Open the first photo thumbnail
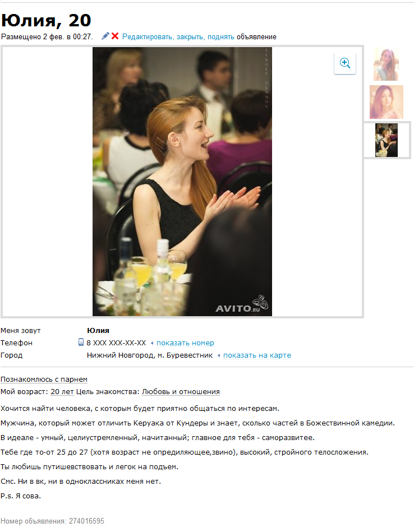This screenshot has width=414, height=532. click(x=386, y=64)
